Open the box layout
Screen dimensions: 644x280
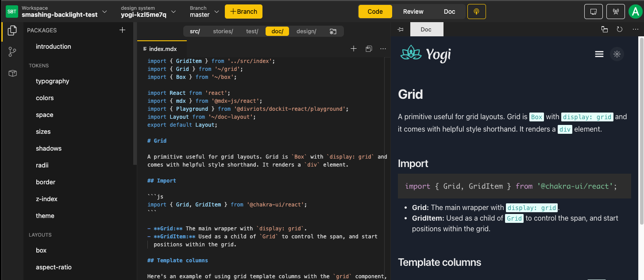[x=41, y=250]
